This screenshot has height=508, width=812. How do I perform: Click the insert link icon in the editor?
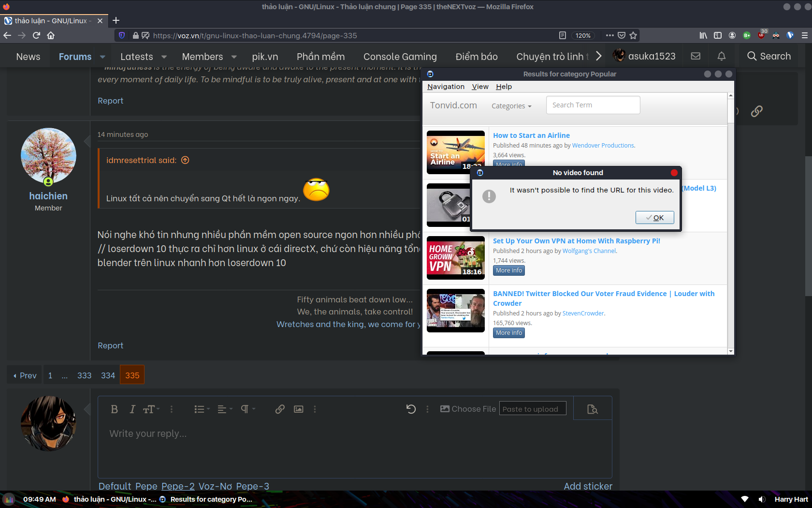point(280,409)
